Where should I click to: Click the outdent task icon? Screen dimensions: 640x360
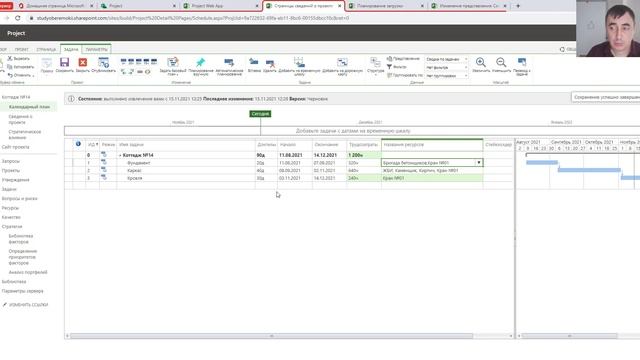click(124, 72)
